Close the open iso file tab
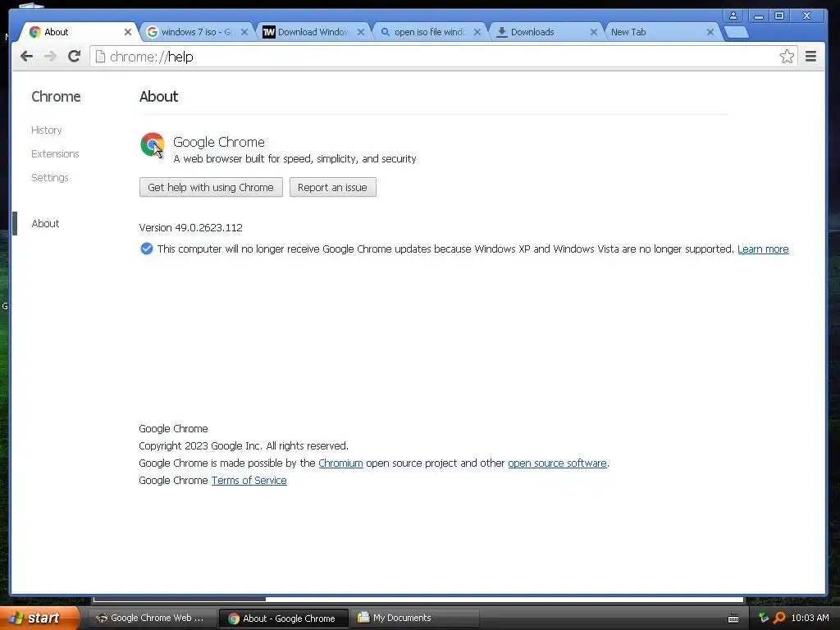 click(477, 32)
